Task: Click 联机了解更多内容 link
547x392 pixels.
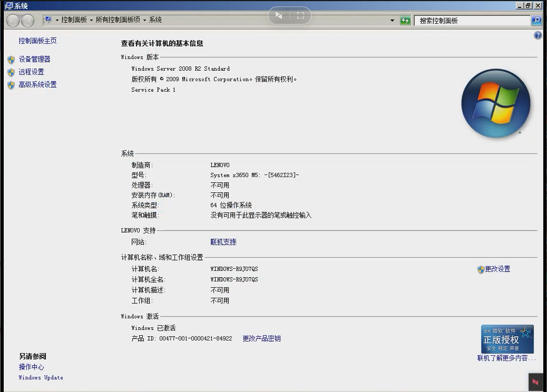Action: coord(506,358)
